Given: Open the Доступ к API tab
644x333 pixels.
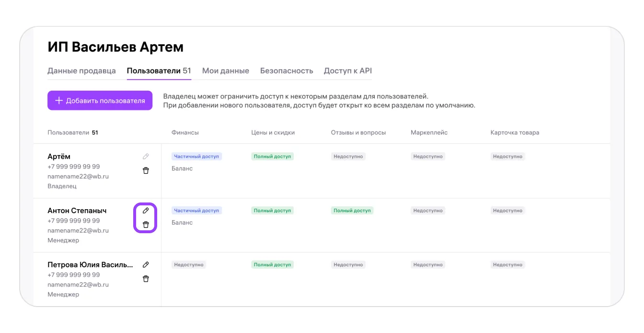Looking at the screenshot, I should tap(347, 71).
